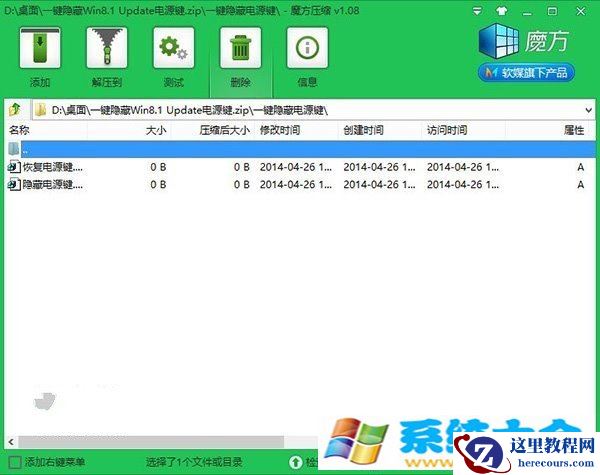Sort by 访问时间 column header
Viewport: 600px width, 475px height.
(447, 131)
